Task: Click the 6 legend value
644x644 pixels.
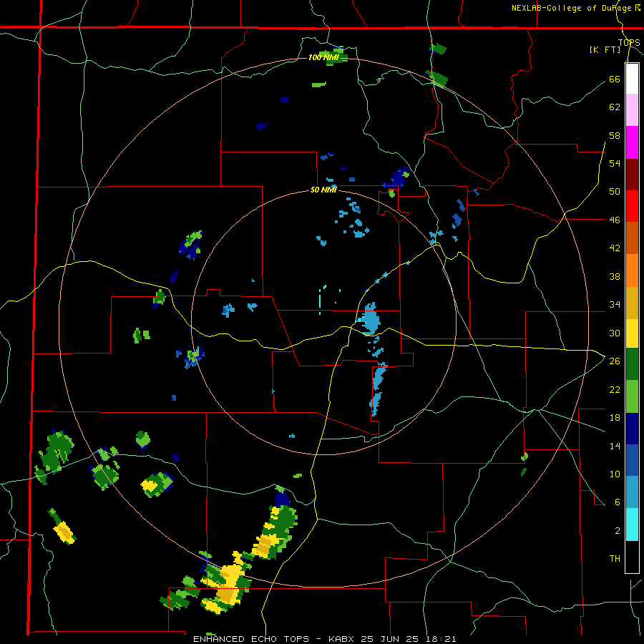Action: (x=618, y=502)
